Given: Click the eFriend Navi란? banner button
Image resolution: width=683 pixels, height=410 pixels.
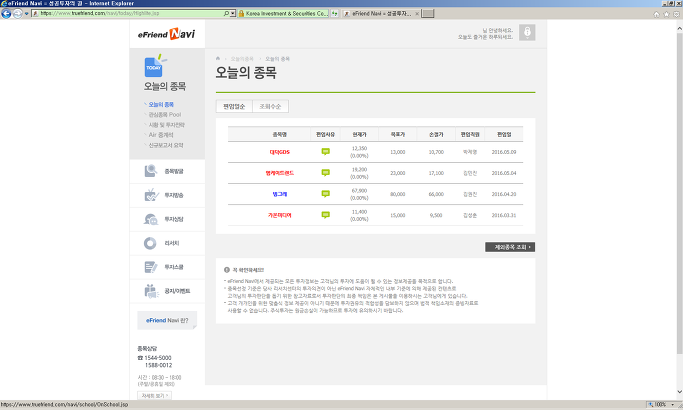Looking at the screenshot, I should [x=167, y=320].
